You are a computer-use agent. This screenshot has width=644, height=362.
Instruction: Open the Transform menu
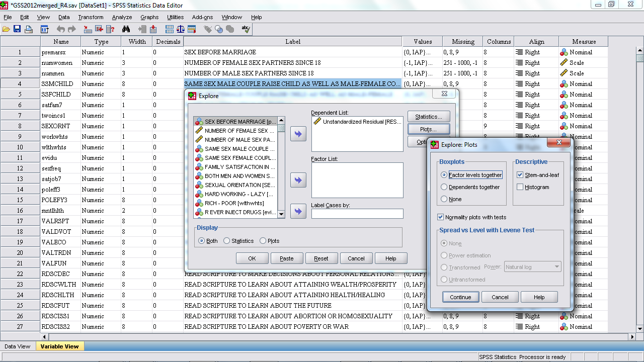(91, 17)
